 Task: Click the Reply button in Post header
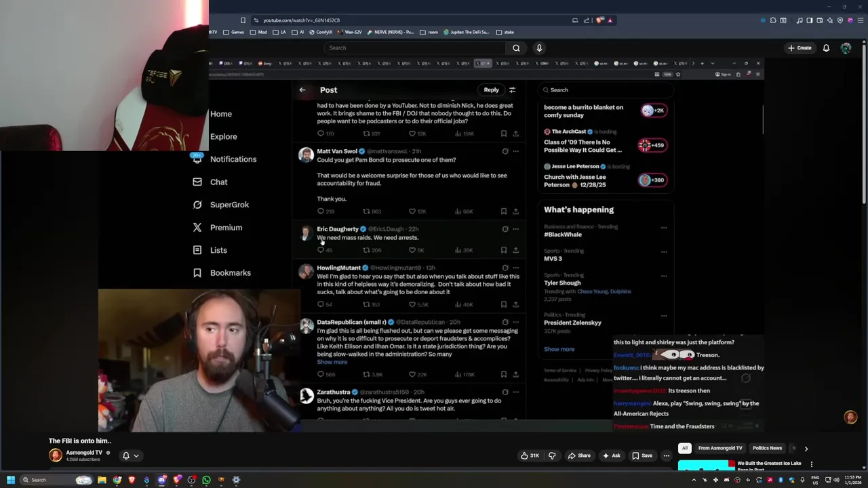point(491,89)
